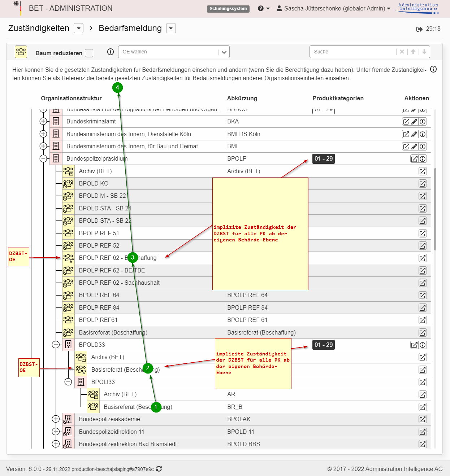Open the OE wählen dropdown
Viewport: 450px width, 476px height.
click(x=224, y=52)
